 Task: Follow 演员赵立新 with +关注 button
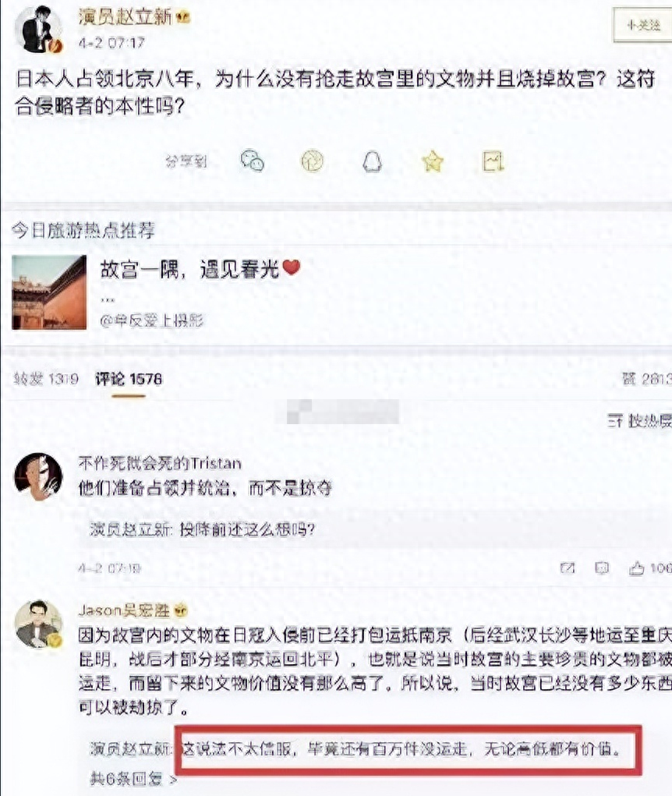[x=642, y=25]
